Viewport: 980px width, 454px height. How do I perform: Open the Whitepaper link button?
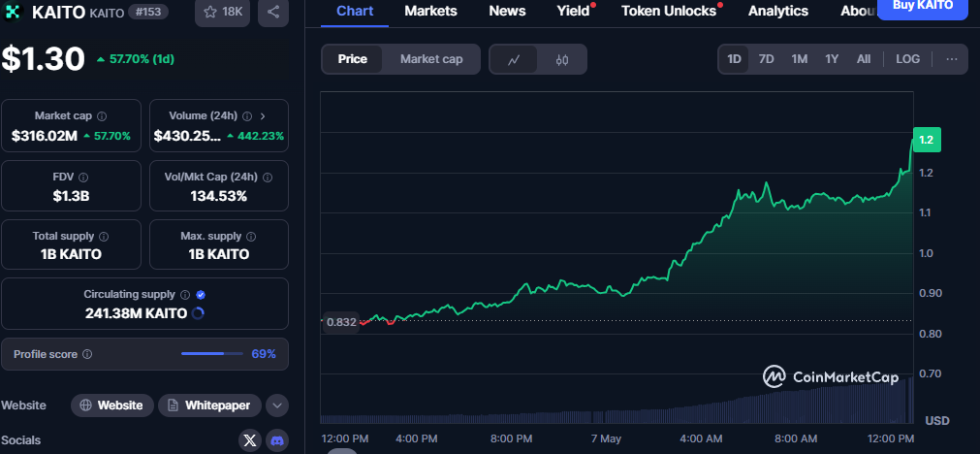coord(209,405)
